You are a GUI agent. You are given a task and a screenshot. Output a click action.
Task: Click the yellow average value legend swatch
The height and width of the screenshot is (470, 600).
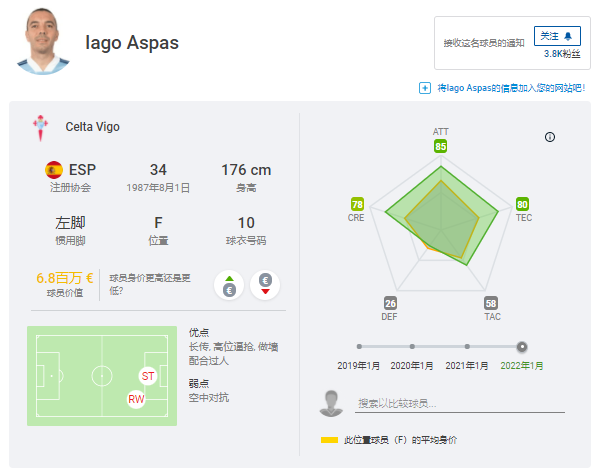point(328,440)
